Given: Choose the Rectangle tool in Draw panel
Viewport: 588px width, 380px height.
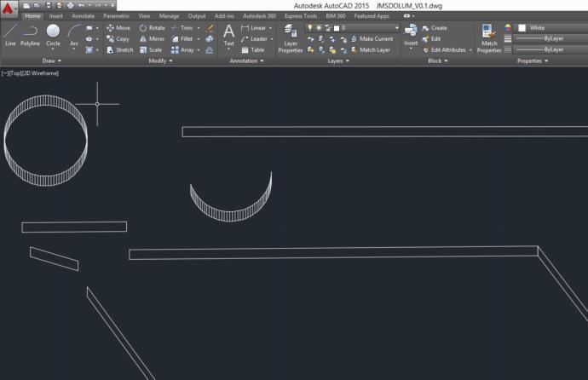Looking at the screenshot, I should pyautogui.click(x=89, y=28).
